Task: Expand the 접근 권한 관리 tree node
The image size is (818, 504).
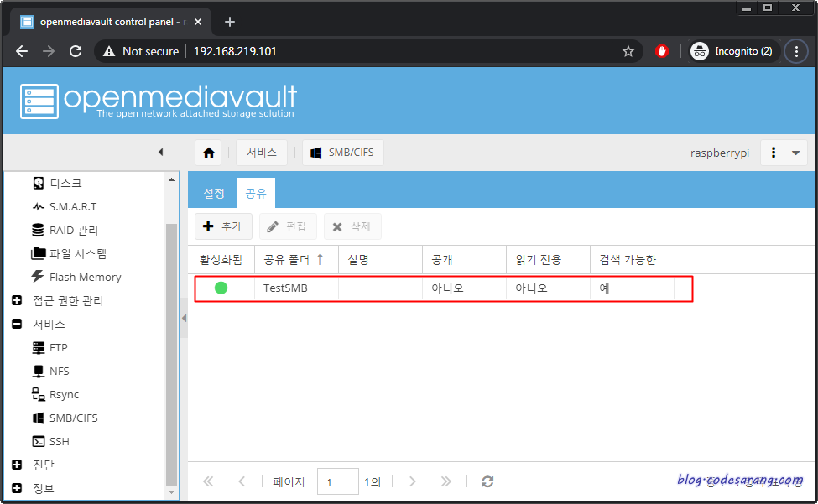Action: (17, 300)
